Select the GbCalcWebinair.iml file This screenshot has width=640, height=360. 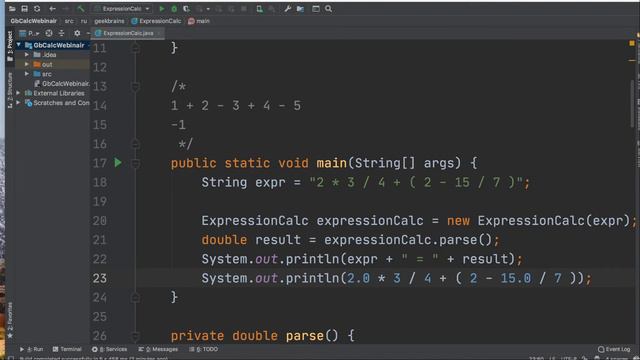tap(62, 84)
